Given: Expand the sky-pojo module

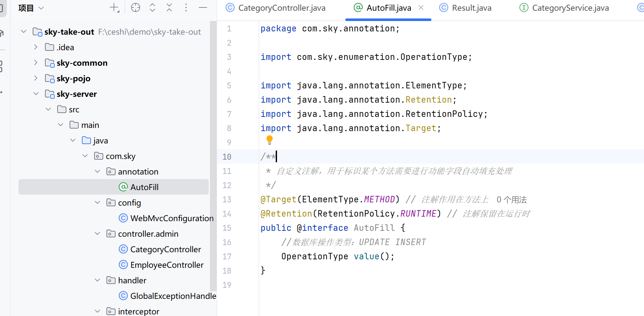Looking at the screenshot, I should pos(36,78).
